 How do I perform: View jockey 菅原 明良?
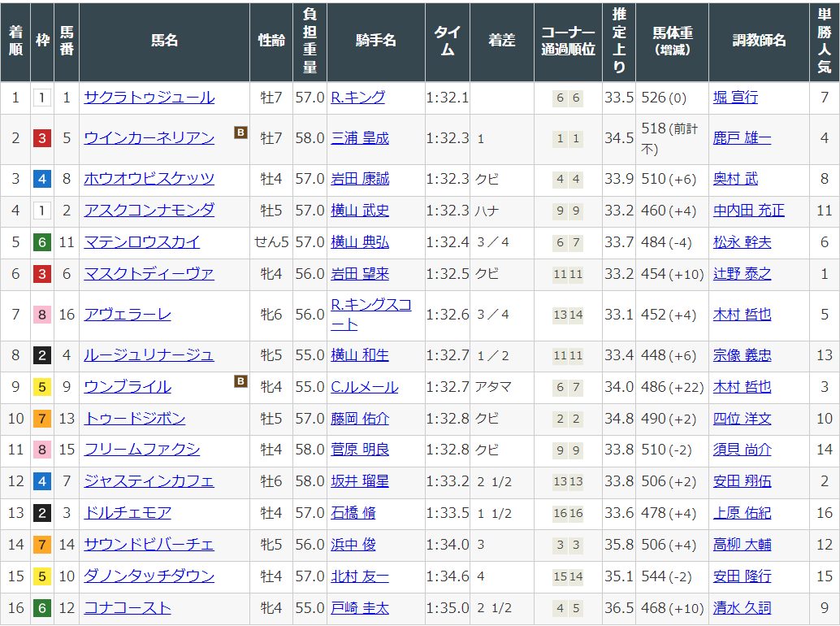point(360,449)
